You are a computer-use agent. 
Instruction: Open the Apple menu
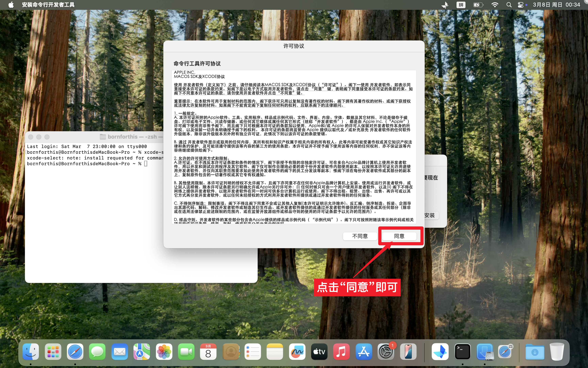tap(11, 5)
